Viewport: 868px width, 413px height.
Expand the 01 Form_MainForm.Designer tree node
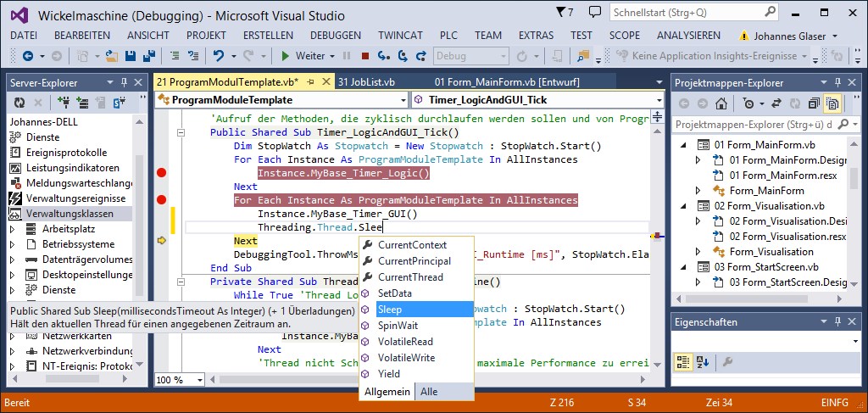[698, 160]
